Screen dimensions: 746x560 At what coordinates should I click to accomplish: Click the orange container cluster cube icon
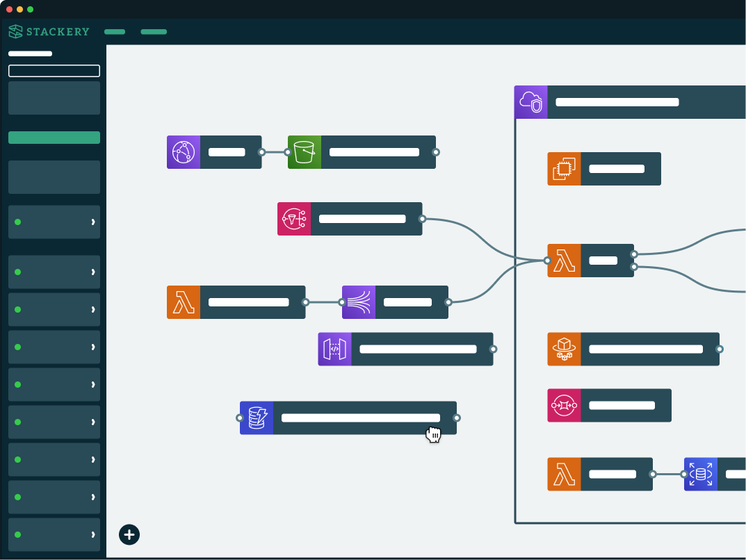565,349
